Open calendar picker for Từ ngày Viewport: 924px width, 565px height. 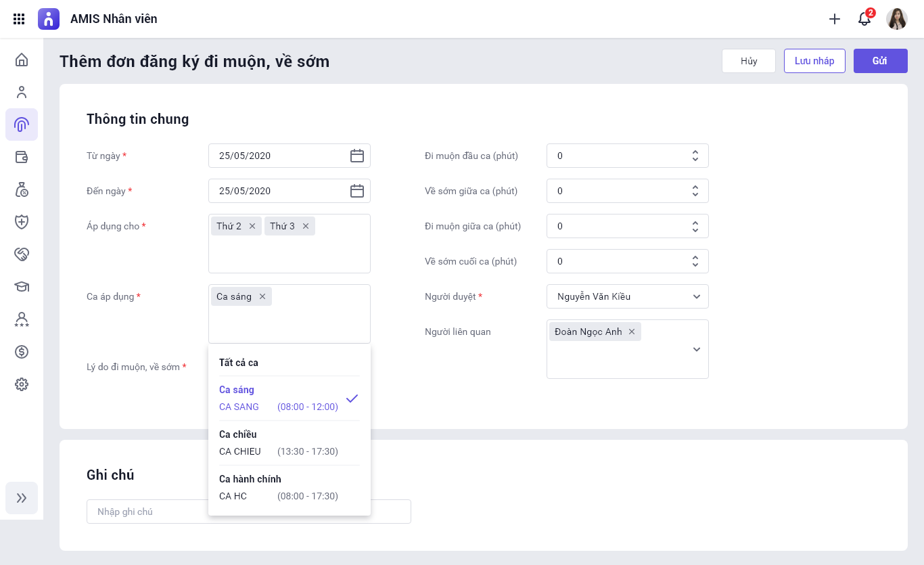(x=357, y=156)
